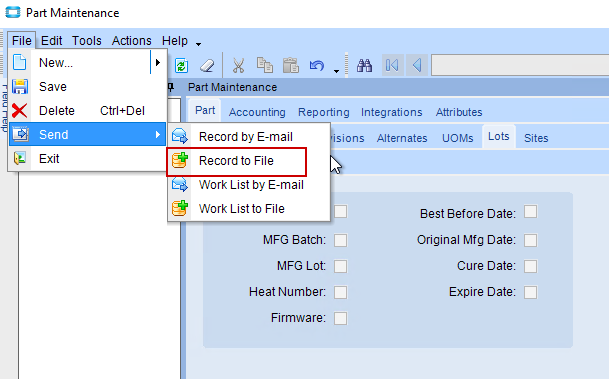Image resolution: width=609 pixels, height=379 pixels.
Task: Tick the MFG Lot checkbox
Action: point(341,266)
